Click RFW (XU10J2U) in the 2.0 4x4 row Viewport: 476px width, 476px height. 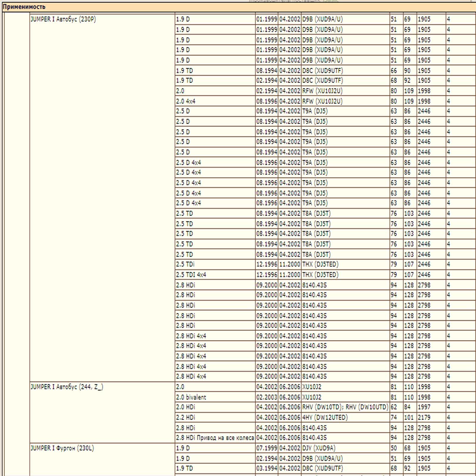tap(345, 101)
